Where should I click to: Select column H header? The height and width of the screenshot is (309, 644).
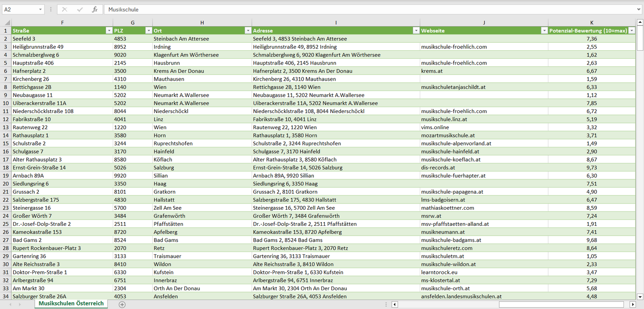point(202,23)
